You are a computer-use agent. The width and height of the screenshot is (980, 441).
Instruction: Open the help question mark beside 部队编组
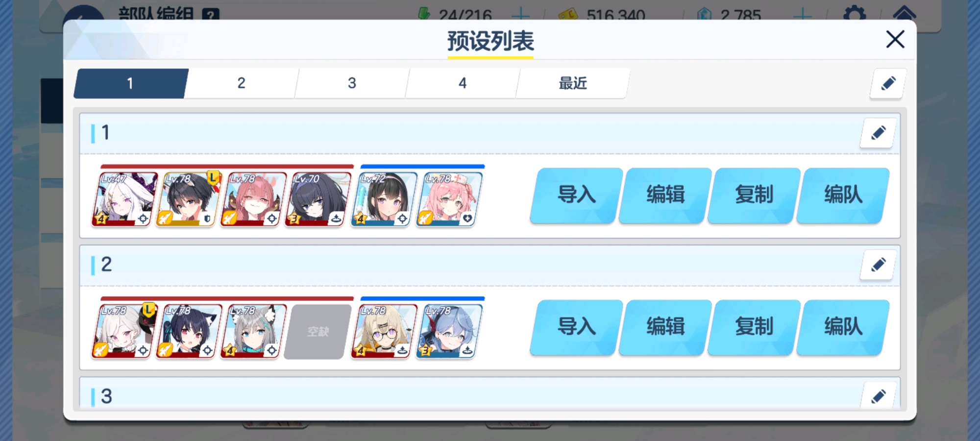(x=210, y=15)
